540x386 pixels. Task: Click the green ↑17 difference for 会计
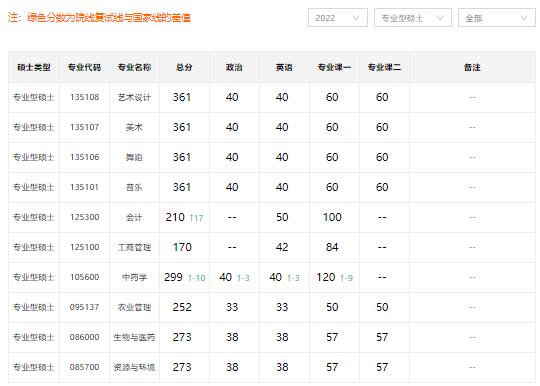[196, 218]
